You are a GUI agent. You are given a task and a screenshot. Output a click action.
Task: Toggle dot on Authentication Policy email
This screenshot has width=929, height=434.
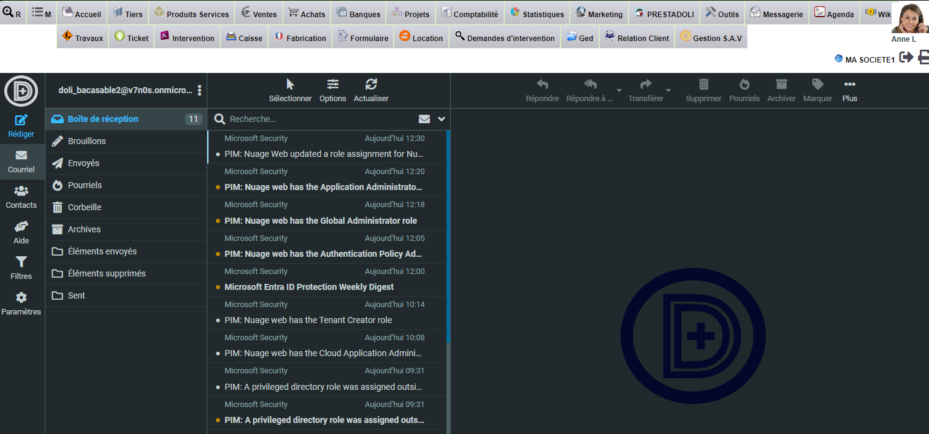(217, 254)
